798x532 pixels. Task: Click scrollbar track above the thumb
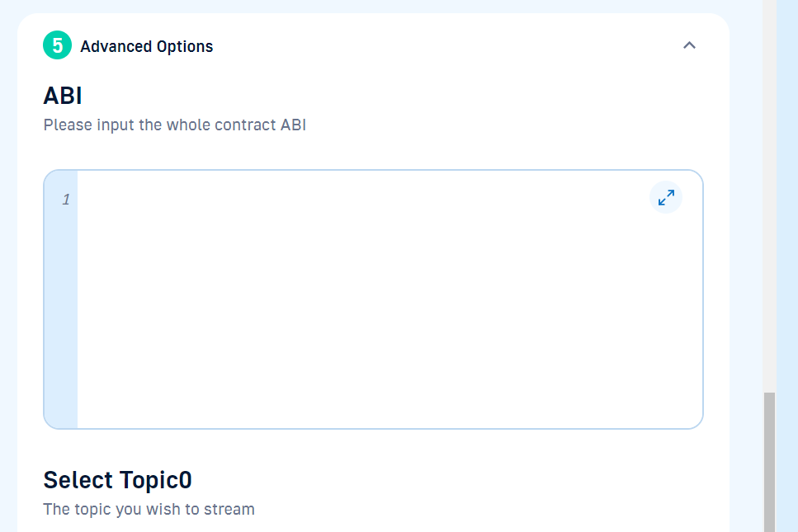769,195
